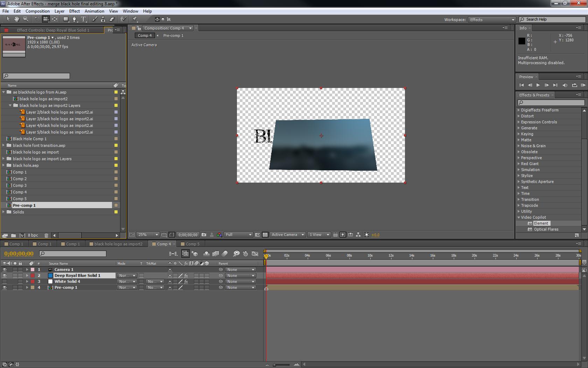
Task: Toggle visibility of Pre-comp 1 layer
Action: click(x=5, y=287)
